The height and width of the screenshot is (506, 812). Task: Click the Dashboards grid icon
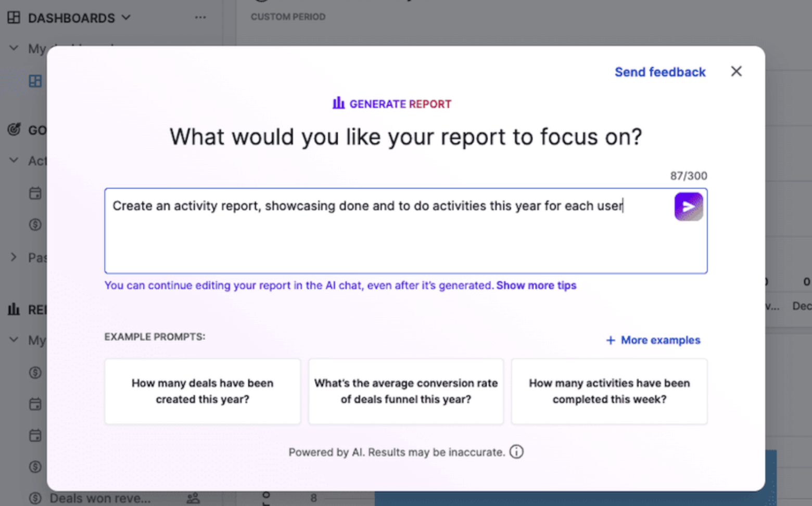pos(12,17)
